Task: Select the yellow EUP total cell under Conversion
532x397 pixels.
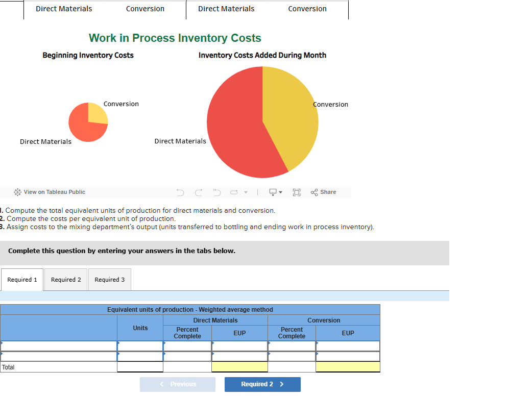Action: tap(347, 366)
